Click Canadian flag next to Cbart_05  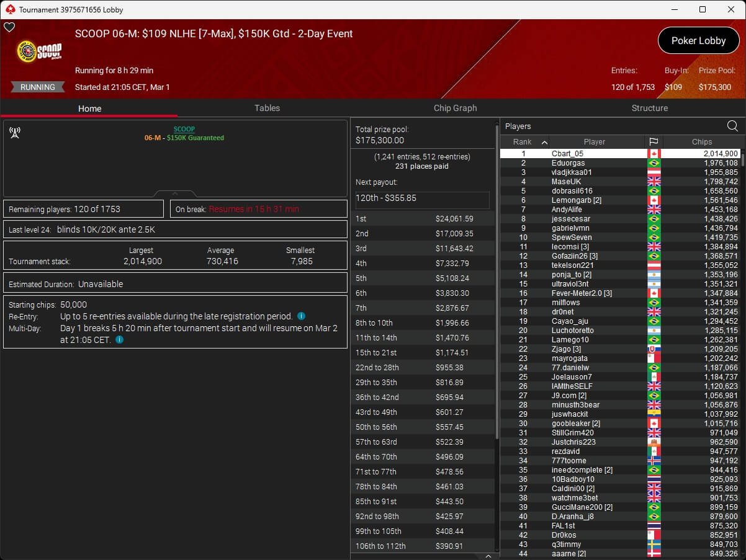click(x=653, y=154)
